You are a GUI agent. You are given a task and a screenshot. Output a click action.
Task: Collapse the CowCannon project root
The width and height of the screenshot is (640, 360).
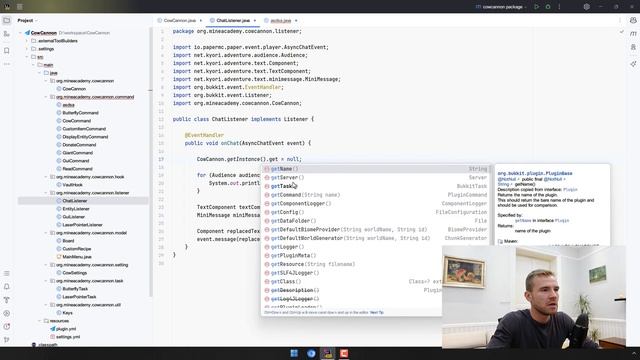tap(20, 33)
